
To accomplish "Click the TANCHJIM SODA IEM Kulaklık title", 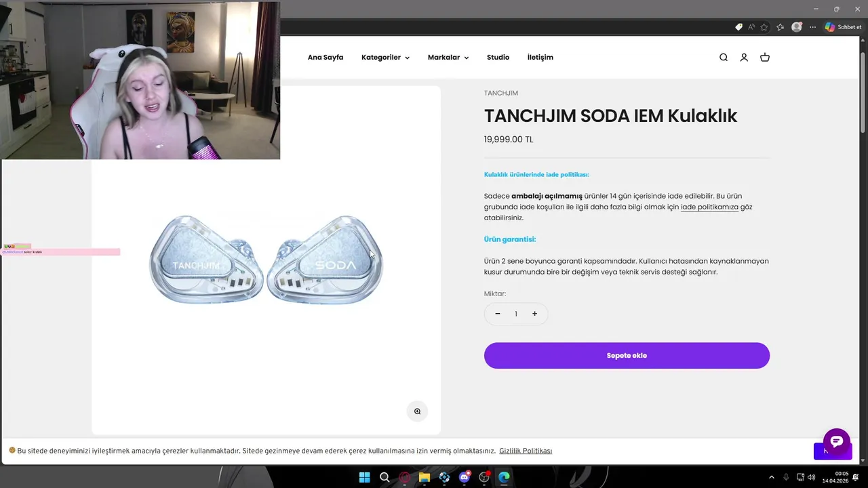I will (x=610, y=116).
